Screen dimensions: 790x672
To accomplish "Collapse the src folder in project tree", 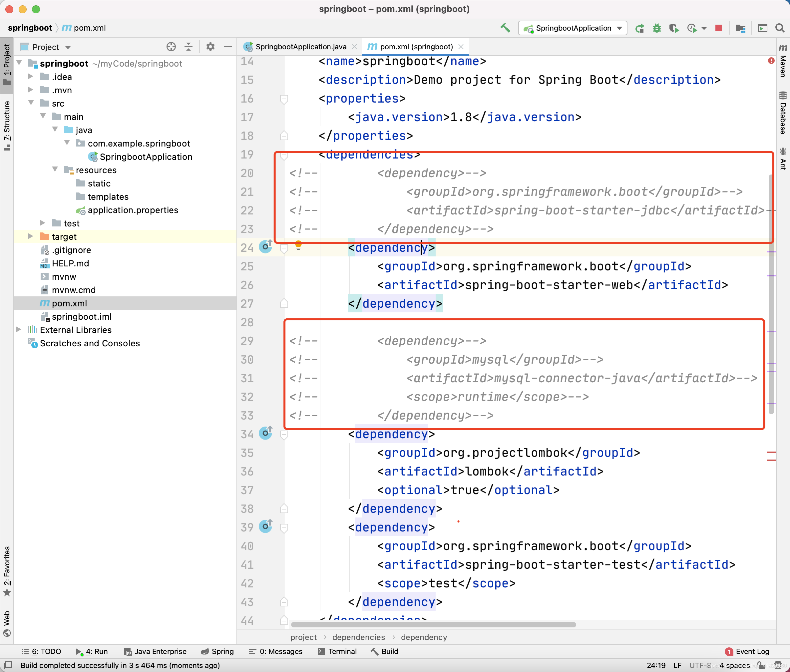I will click(x=31, y=103).
